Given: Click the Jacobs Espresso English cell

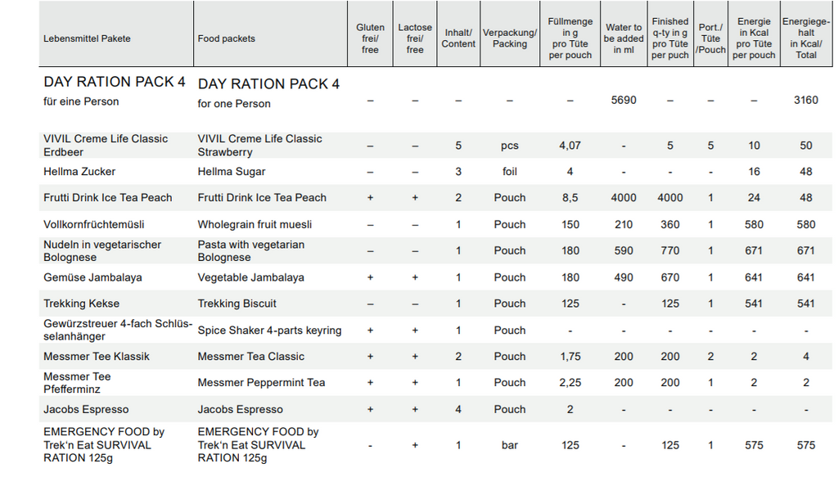Looking at the screenshot, I should [240, 409].
